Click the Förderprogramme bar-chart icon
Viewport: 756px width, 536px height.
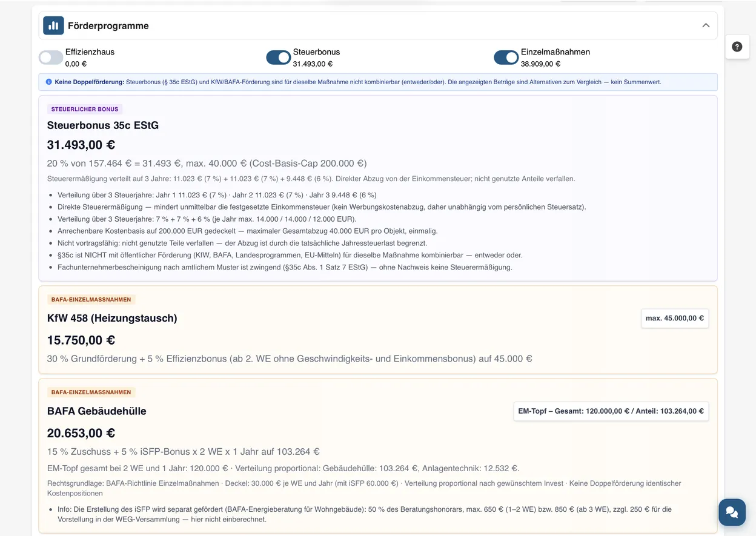(x=53, y=25)
